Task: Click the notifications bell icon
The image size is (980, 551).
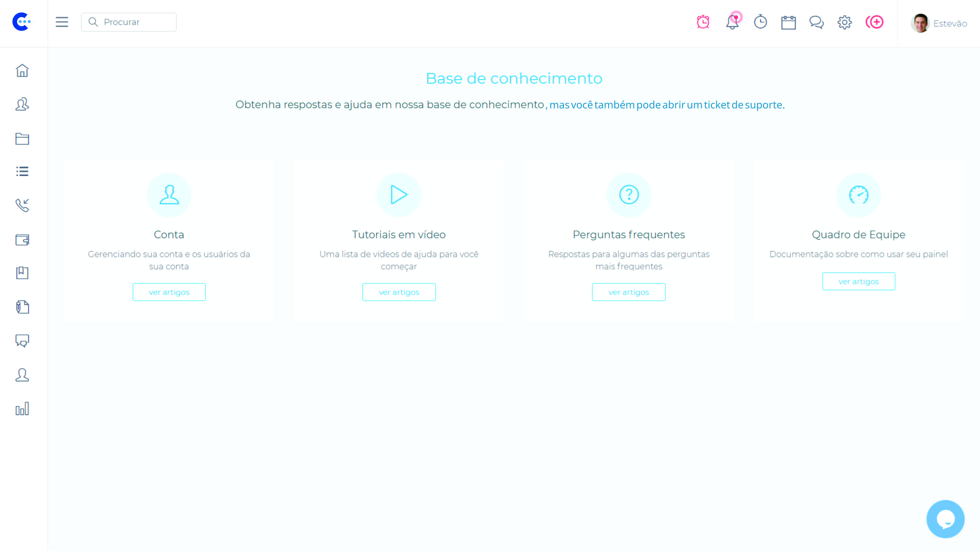Action: click(732, 22)
